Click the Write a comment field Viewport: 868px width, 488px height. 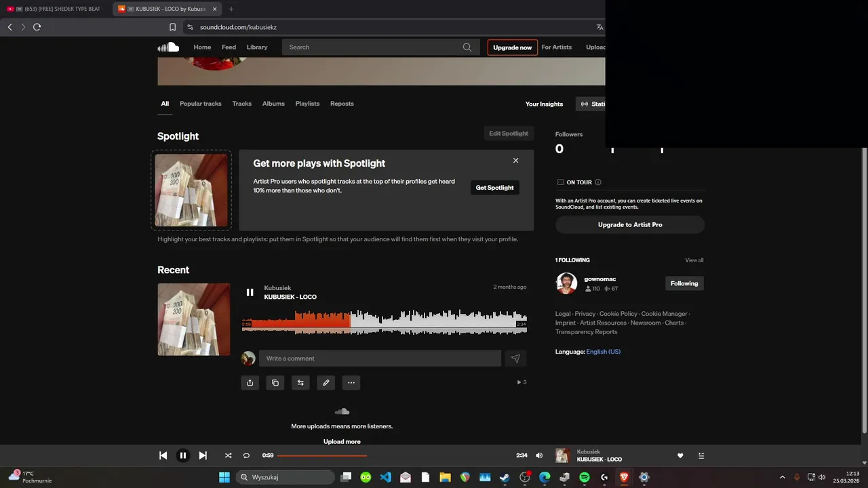[380, 359]
